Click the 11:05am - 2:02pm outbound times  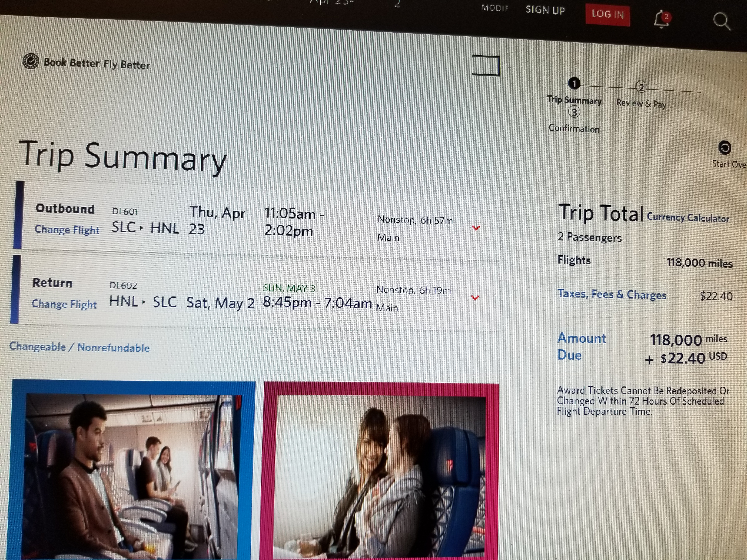(294, 222)
